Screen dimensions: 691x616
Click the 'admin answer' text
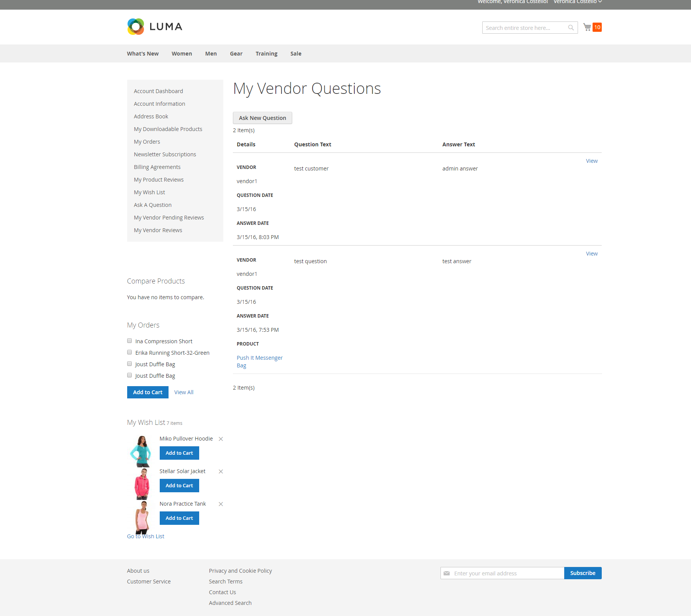coord(460,169)
